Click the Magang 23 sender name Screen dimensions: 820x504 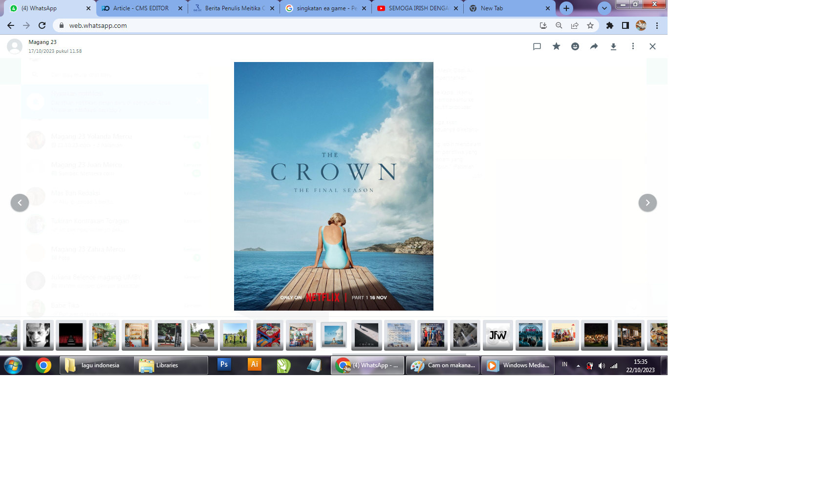tap(43, 42)
